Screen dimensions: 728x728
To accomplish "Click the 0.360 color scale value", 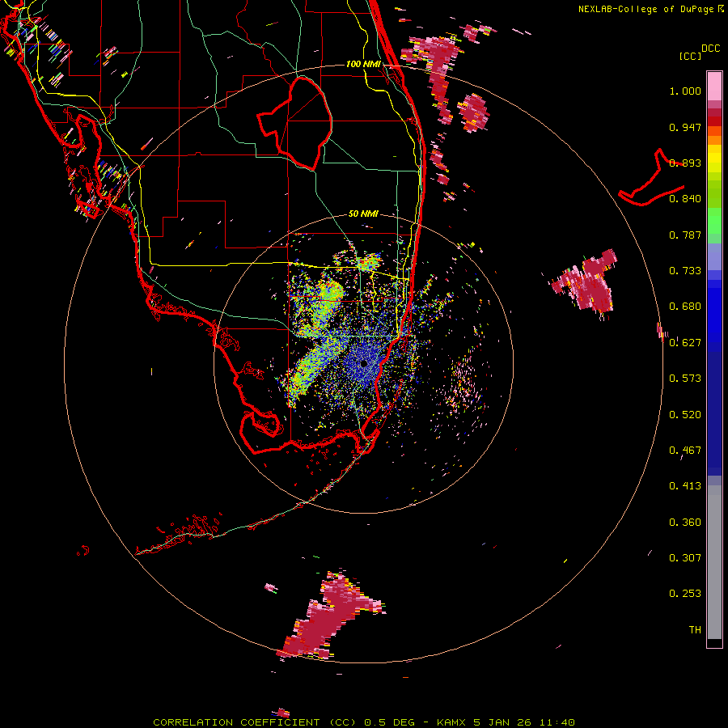I will (685, 523).
